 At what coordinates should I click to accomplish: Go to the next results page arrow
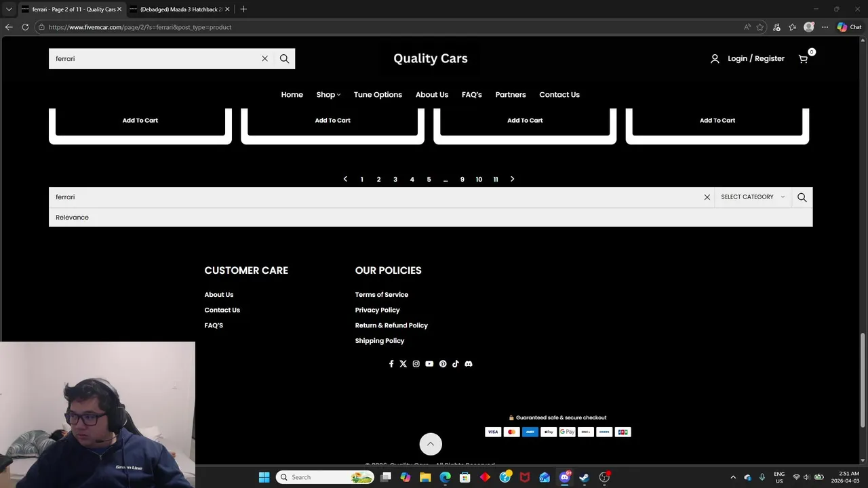512,179
